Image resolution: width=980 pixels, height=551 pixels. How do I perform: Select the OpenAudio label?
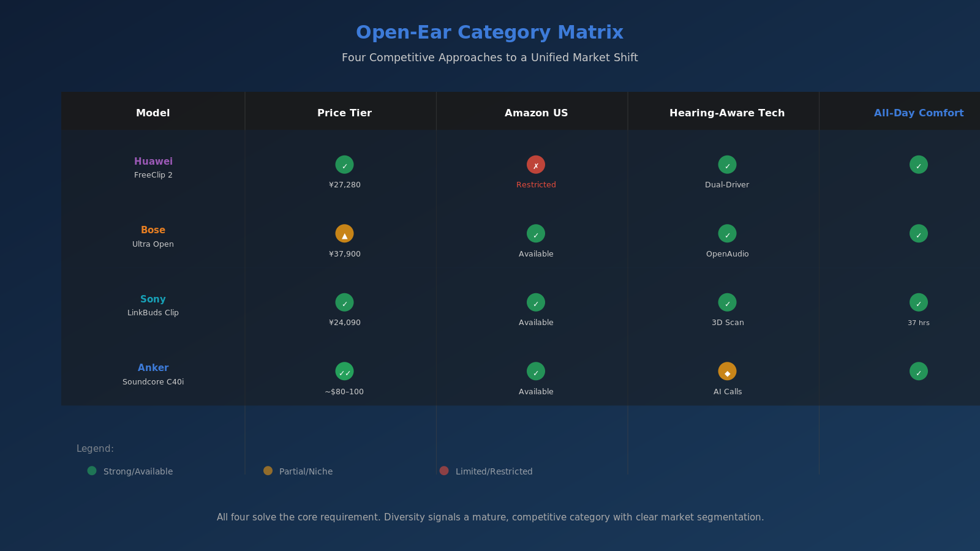pos(727,254)
